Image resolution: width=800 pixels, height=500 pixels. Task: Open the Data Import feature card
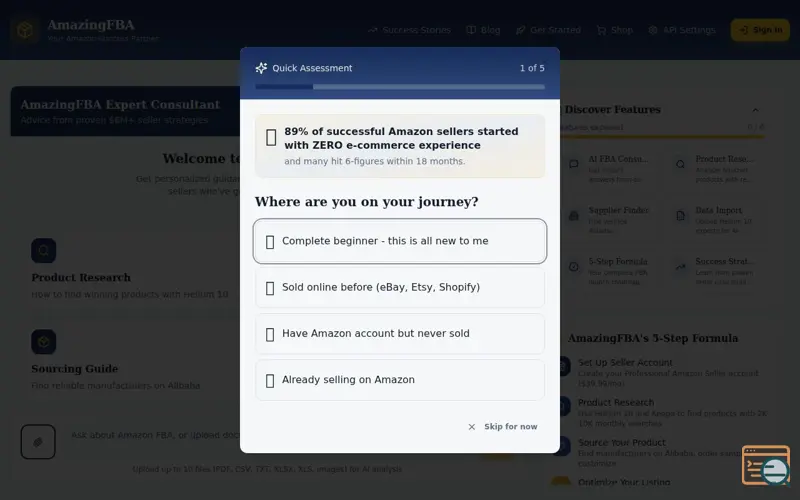716,220
